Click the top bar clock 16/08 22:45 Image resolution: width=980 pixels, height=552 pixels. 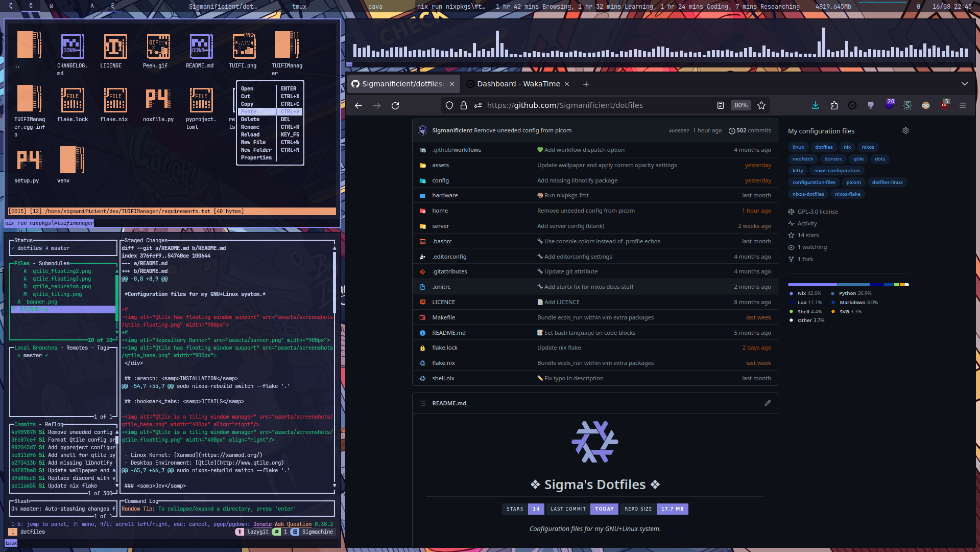point(952,7)
